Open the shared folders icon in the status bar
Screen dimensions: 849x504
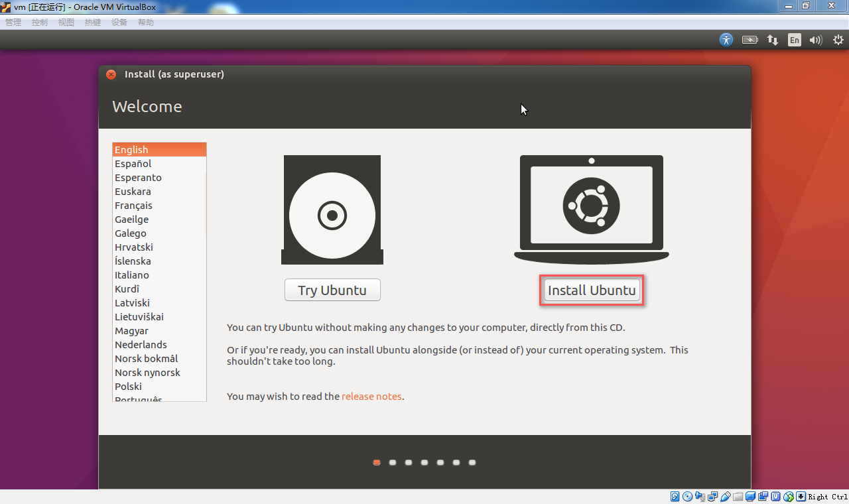738,496
